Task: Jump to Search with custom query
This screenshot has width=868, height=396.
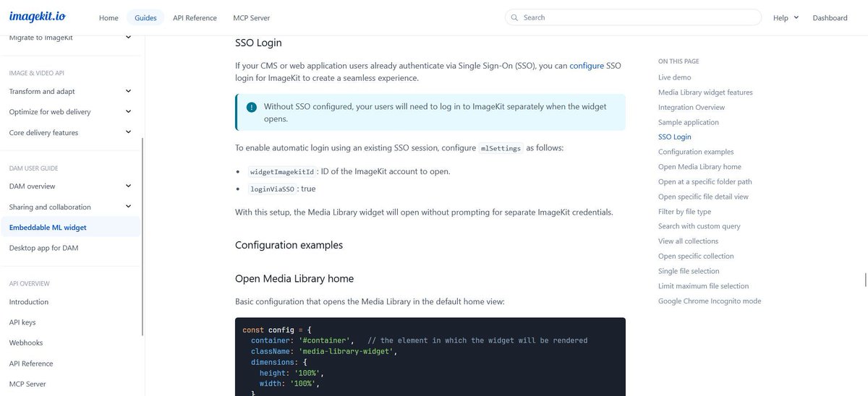Action: [699, 226]
